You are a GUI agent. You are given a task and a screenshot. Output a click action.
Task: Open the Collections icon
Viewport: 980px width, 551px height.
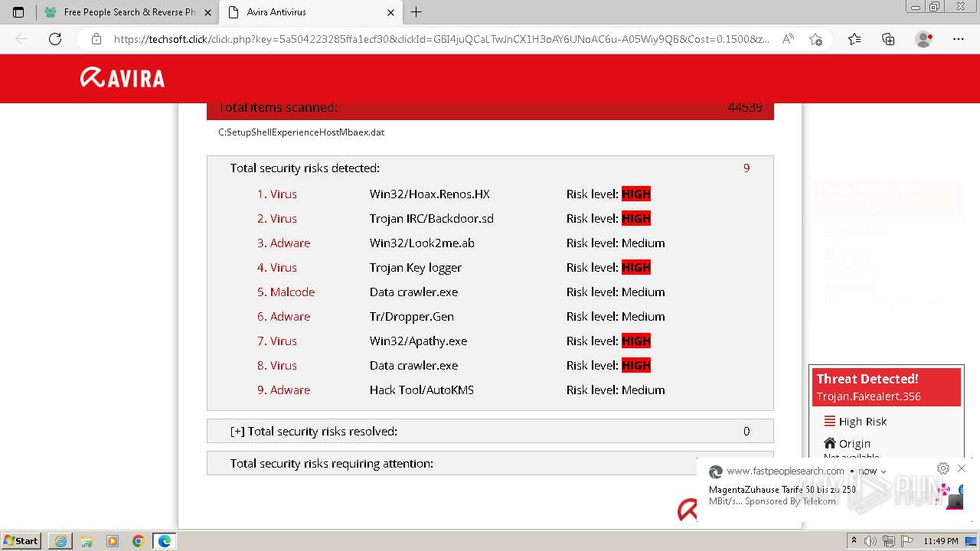[x=888, y=39]
